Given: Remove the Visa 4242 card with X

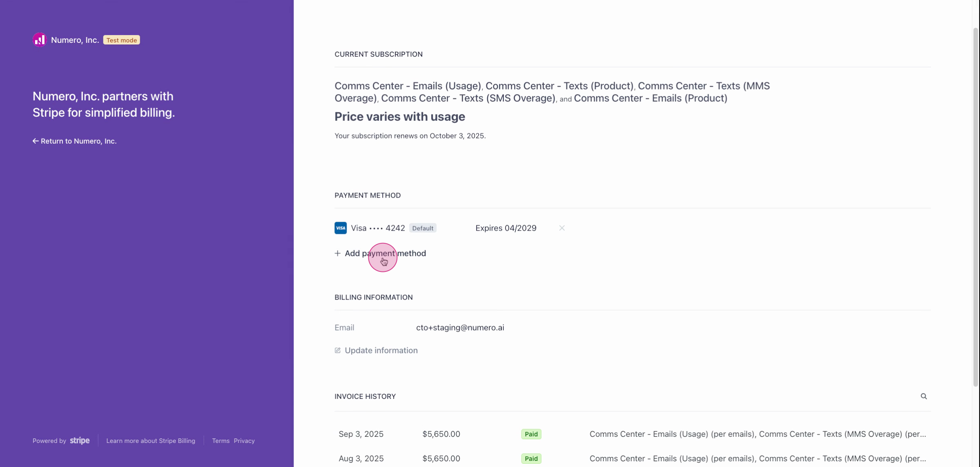Looking at the screenshot, I should 562,228.
